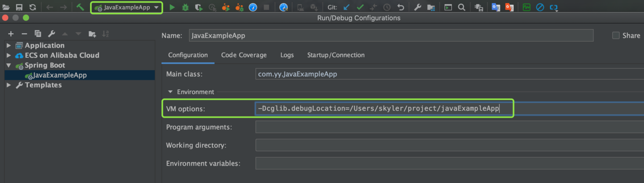
Task: Click the Open folder toolbar icon
Action: pos(6,7)
